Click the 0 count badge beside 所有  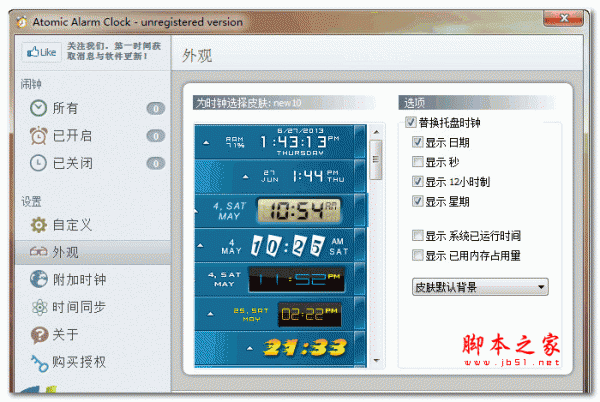(x=156, y=109)
